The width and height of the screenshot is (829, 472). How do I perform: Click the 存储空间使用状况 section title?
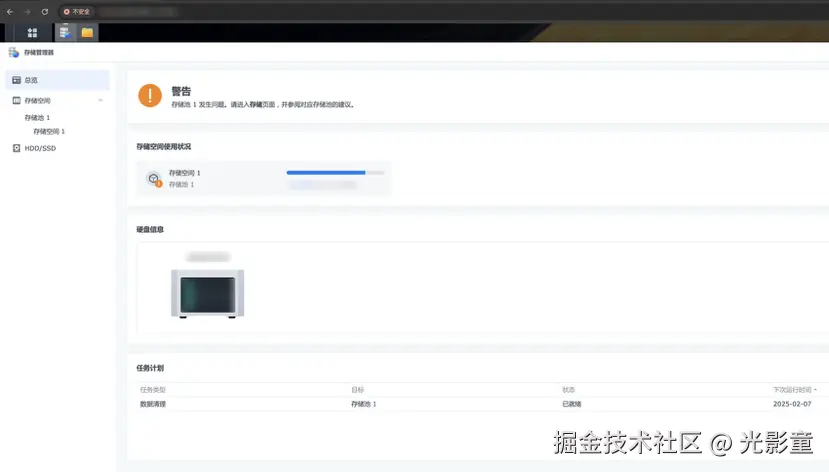pos(163,146)
